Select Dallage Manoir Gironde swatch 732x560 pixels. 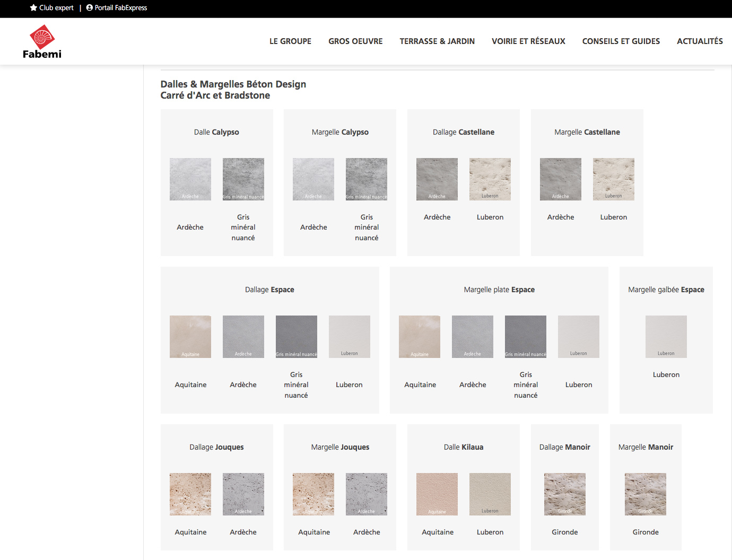coord(565,494)
